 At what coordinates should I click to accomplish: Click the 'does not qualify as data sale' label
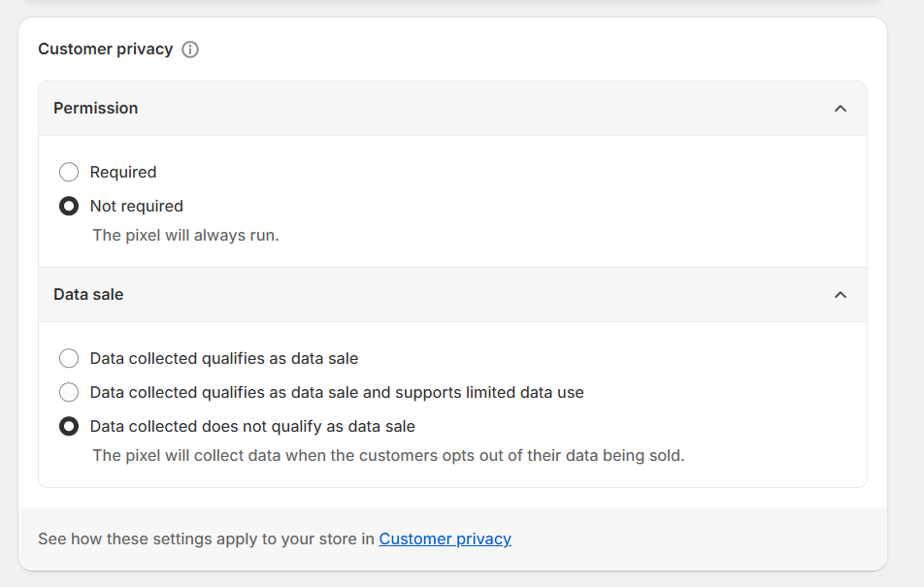pyautogui.click(x=252, y=426)
